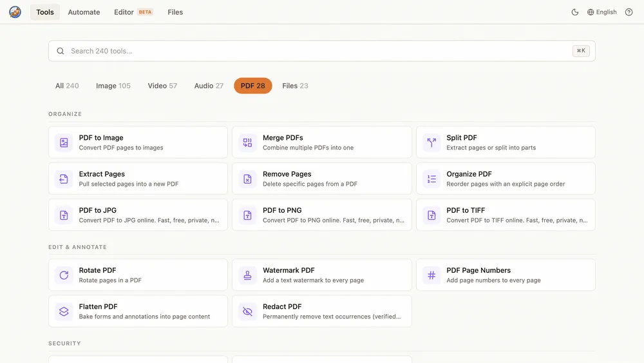The image size is (644, 363).
Task: Open the PDF to Image title link
Action: click(101, 138)
